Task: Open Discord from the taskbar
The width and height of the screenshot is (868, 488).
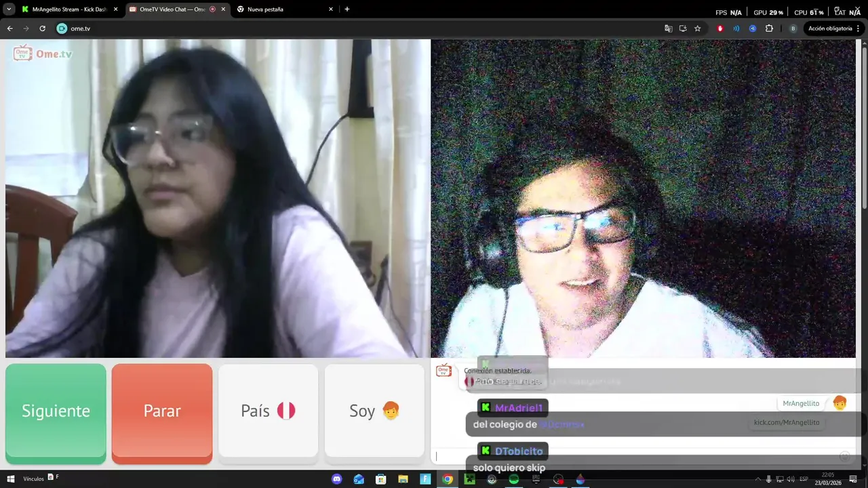Action: (337, 479)
